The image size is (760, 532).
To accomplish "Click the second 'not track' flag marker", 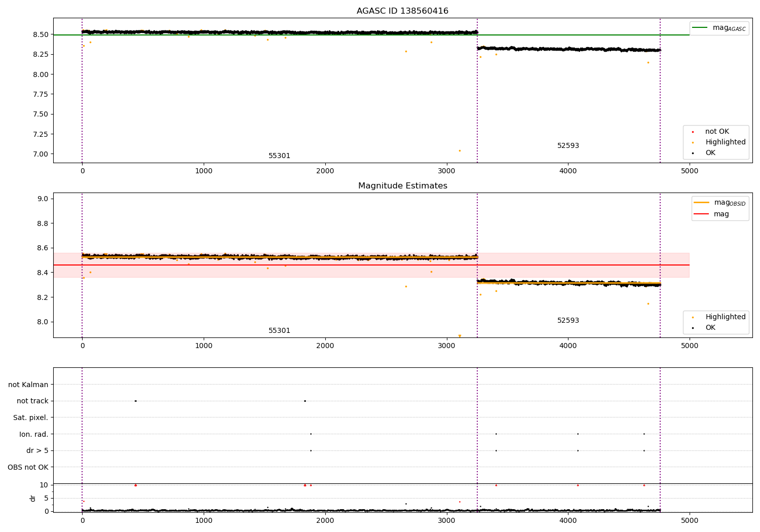I will pos(305,401).
